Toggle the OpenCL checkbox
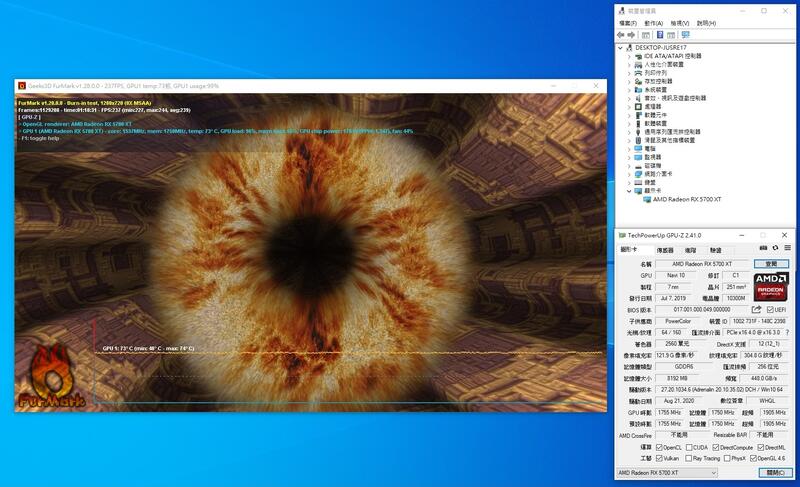This screenshot has height=487, width=800. [x=659, y=447]
